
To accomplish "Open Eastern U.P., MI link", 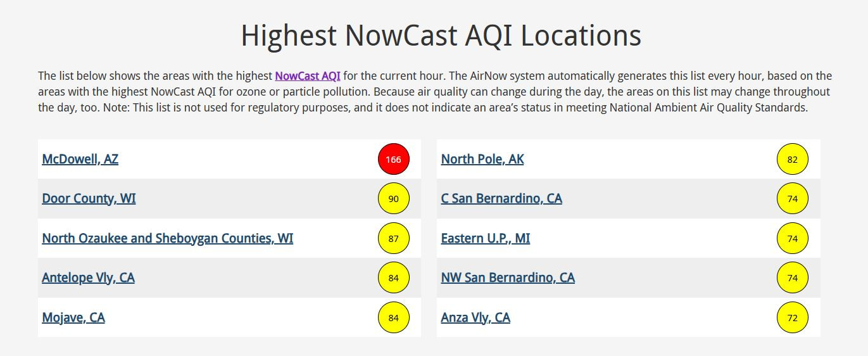I will 486,238.
